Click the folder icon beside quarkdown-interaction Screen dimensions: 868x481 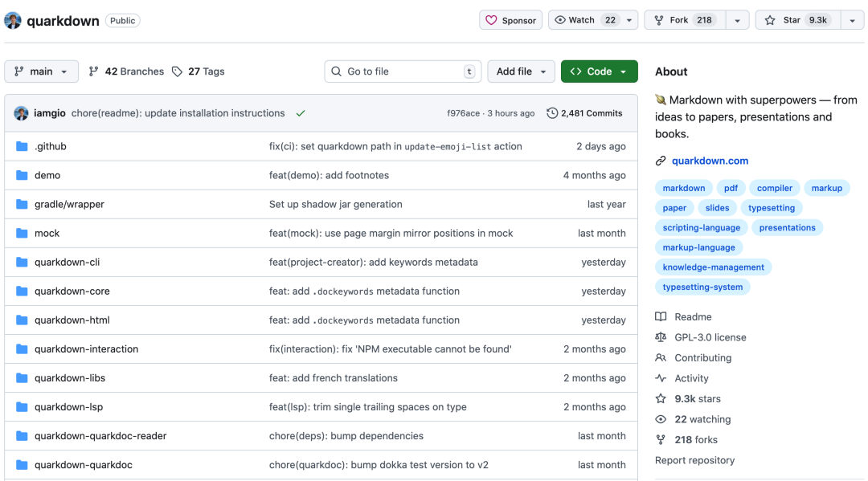point(22,349)
